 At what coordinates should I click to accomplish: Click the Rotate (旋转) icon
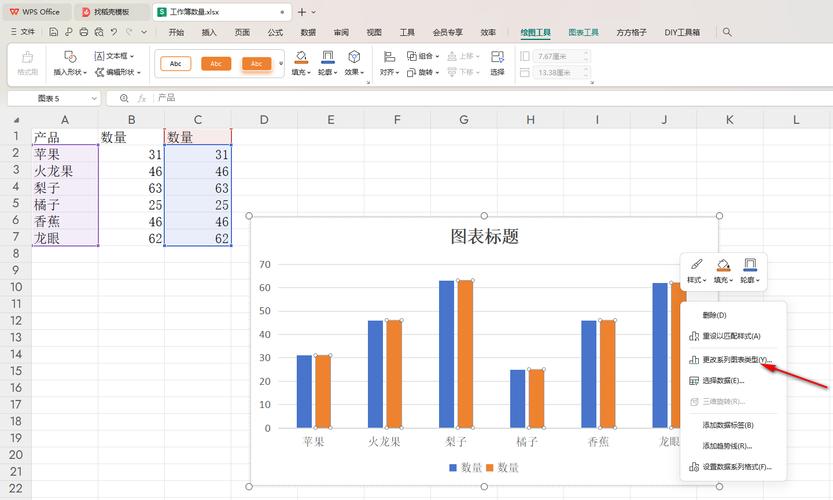coord(412,72)
